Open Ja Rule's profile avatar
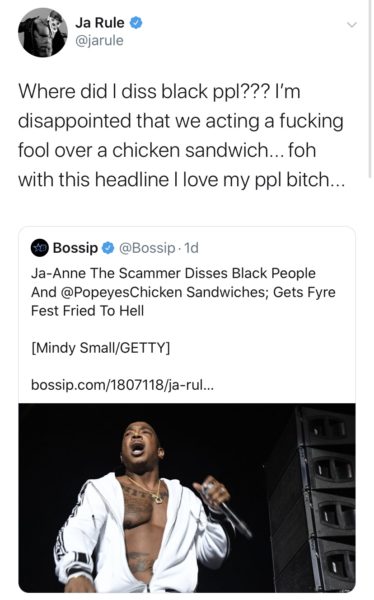 click(42, 33)
